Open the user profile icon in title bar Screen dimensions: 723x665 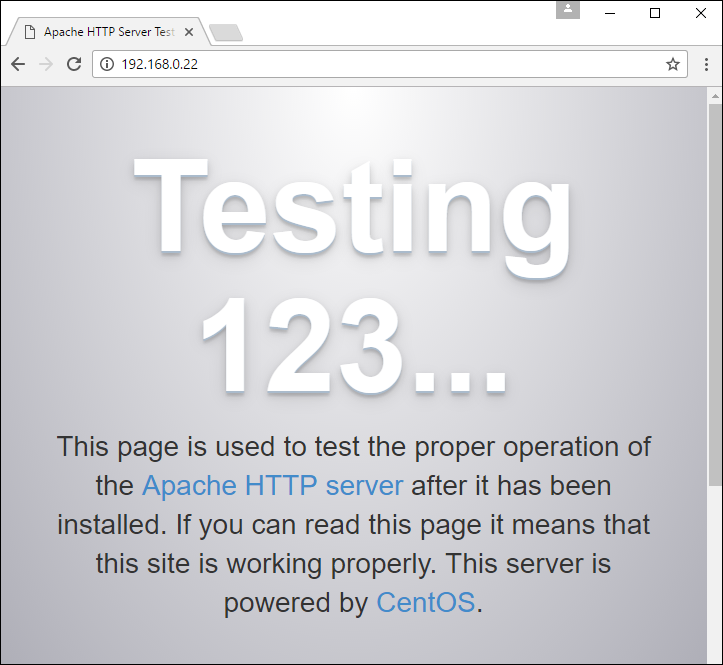click(x=568, y=10)
